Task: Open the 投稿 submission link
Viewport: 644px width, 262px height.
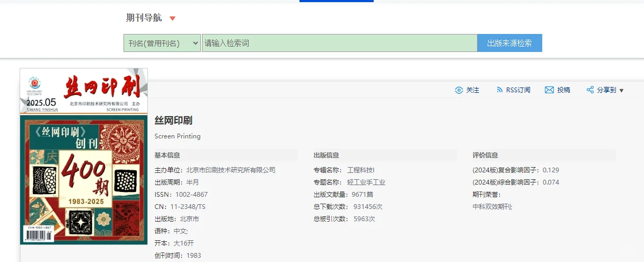Action: (x=563, y=90)
